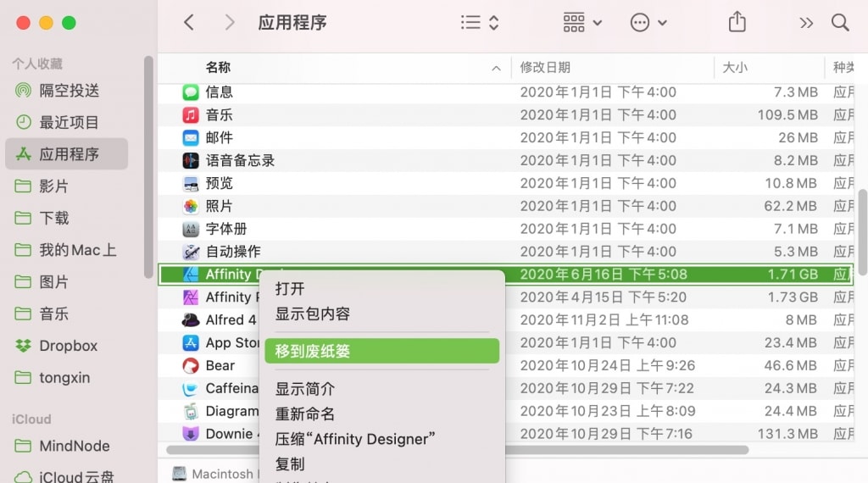868x483 pixels.
Task: Click the date 2020年10月23日 上午8:09
Action: coord(607,411)
